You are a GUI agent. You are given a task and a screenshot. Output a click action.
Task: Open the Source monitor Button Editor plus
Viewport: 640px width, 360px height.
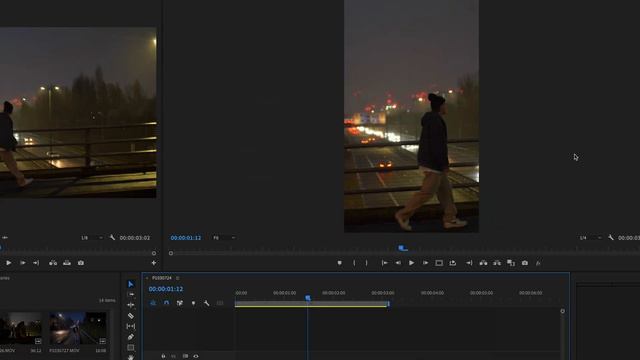click(x=154, y=263)
